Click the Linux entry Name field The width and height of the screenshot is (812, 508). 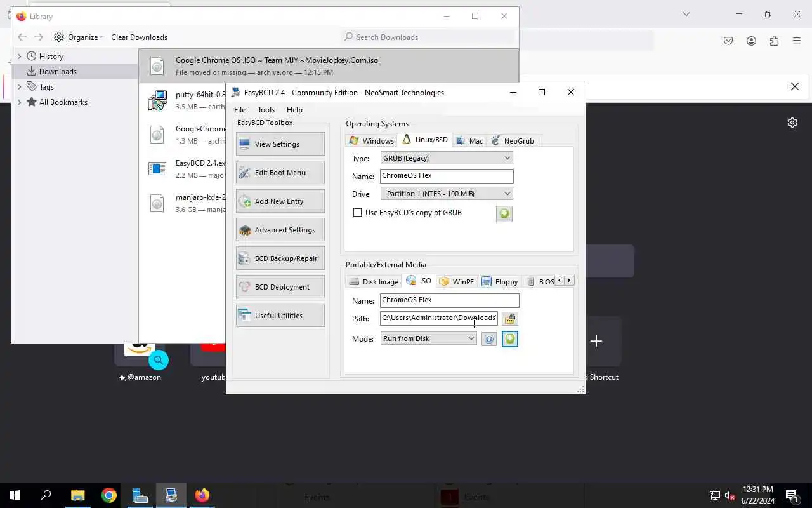coord(447,176)
